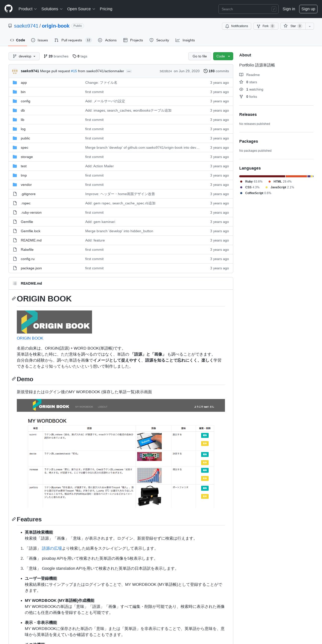
Task: Click the watching eye icon in About
Action: click(241, 89)
